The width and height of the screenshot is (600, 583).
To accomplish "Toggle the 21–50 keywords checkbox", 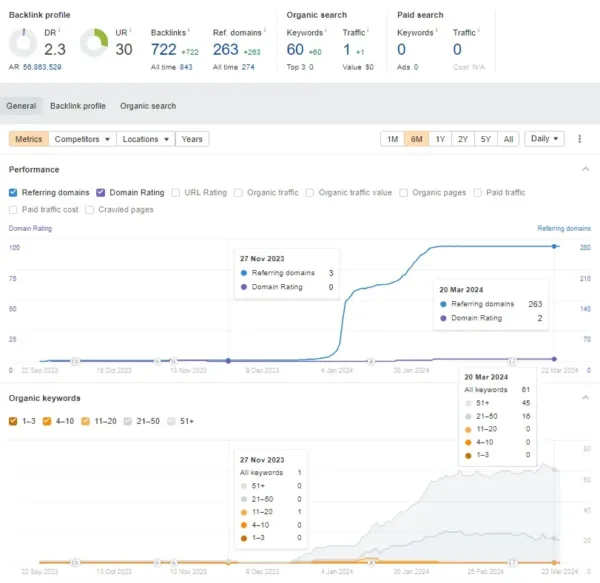I will (x=128, y=421).
